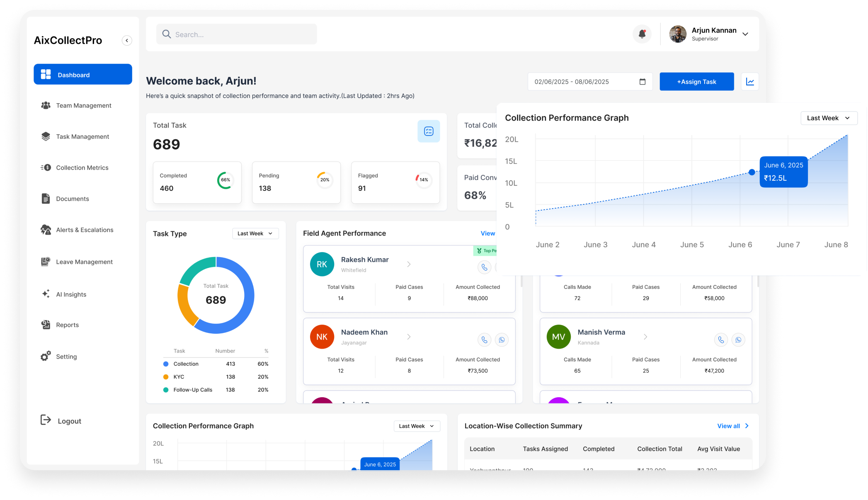This screenshot has height=500, width=868.
Task: Click the MV avatar of Manish Verma
Action: click(559, 337)
